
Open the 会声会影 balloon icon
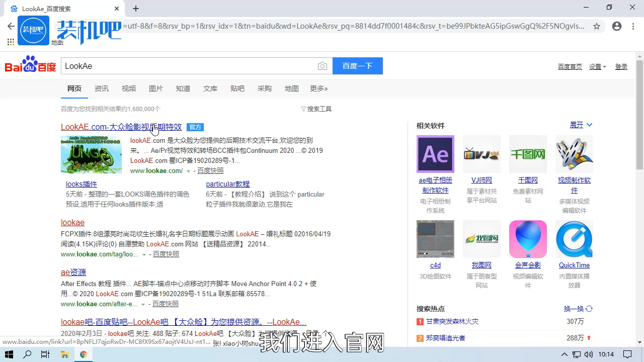pos(528,239)
